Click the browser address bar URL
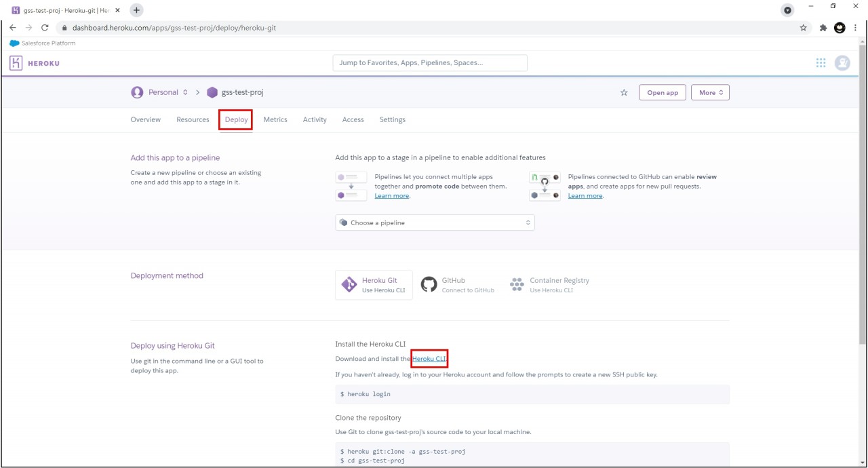The image size is (868, 468). pos(174,28)
